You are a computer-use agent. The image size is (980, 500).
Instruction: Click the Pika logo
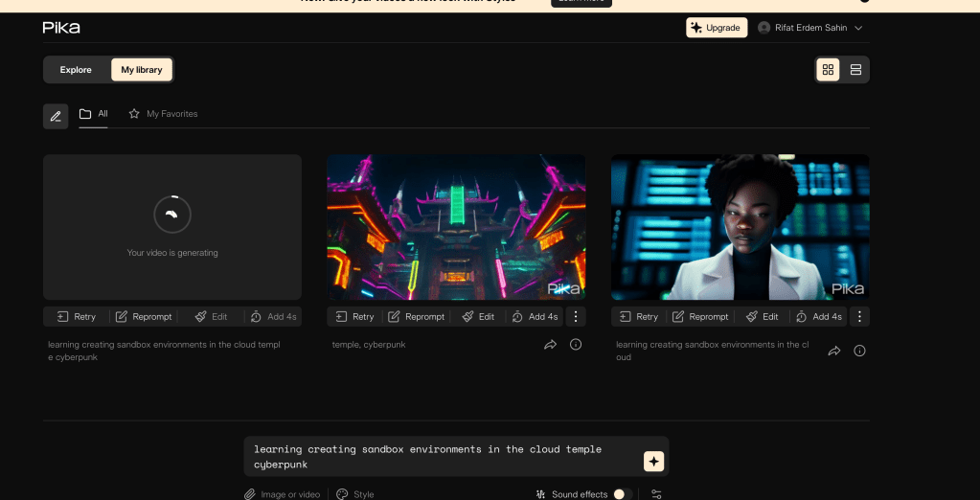[x=61, y=28]
